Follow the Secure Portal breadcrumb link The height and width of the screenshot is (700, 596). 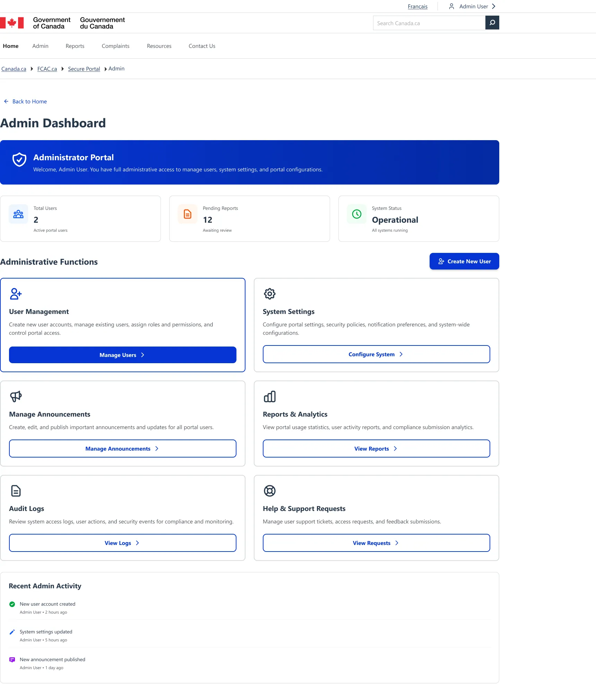(x=84, y=69)
